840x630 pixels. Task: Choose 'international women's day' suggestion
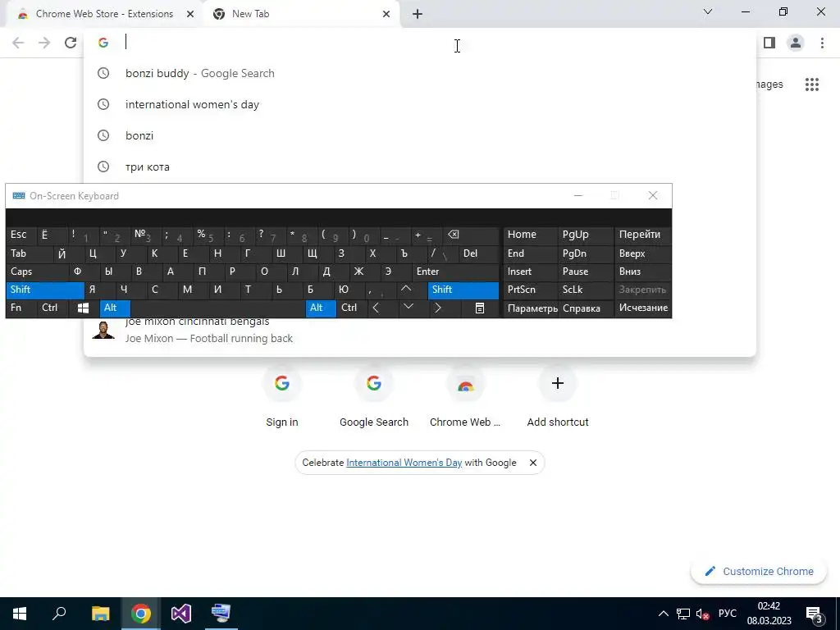(x=419, y=104)
